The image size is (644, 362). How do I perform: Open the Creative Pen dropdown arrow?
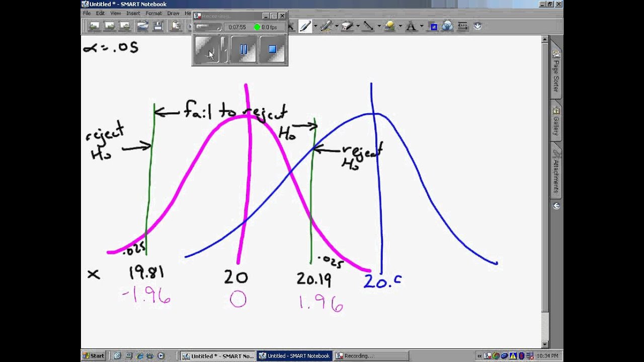336,26
